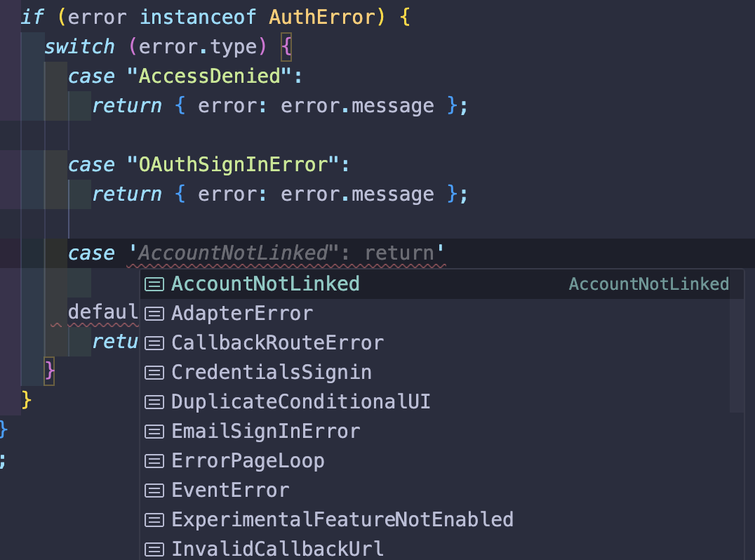Image resolution: width=755 pixels, height=560 pixels.
Task: Select the EmailSignInError completion entry
Action: (441, 431)
